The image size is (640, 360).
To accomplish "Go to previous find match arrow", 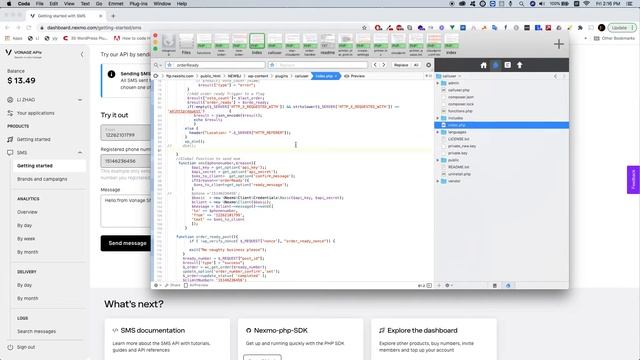I will coord(375,65).
